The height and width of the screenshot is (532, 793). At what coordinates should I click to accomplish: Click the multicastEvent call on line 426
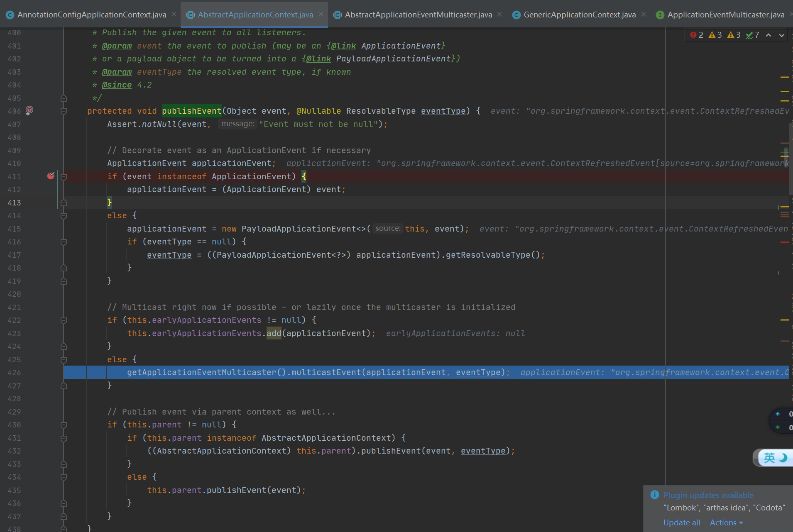coord(326,372)
